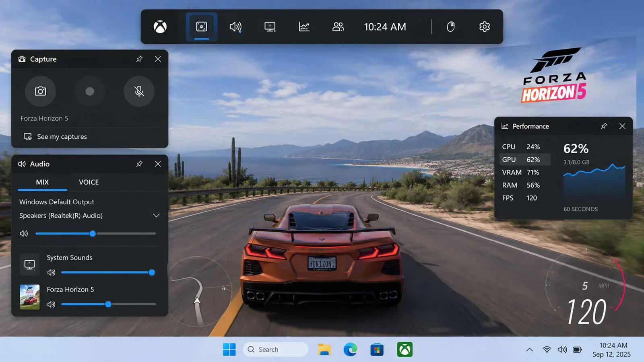Image resolution: width=644 pixels, height=362 pixels.
Task: Open the Resources widget monitor icon
Action: coord(270,27)
